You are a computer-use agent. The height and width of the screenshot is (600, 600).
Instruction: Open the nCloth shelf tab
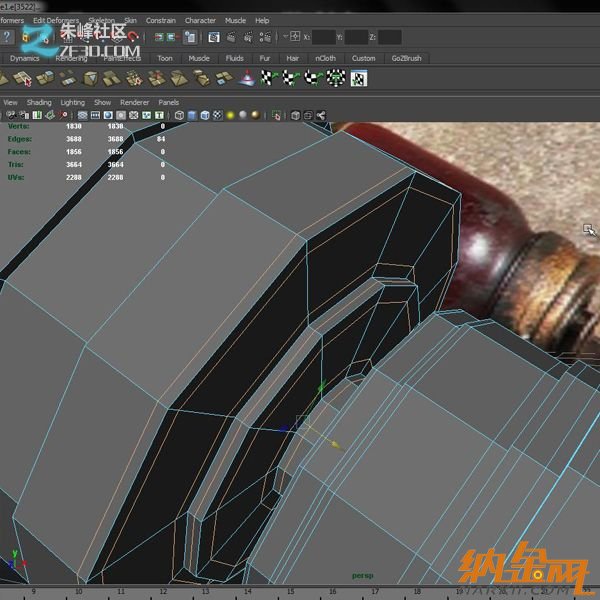pos(326,58)
